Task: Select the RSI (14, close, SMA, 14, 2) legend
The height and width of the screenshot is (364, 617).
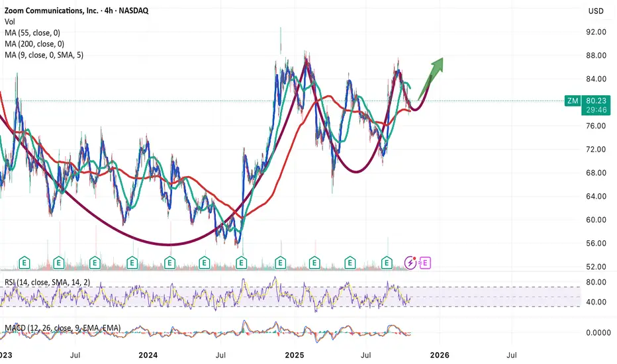Action: (x=47, y=282)
